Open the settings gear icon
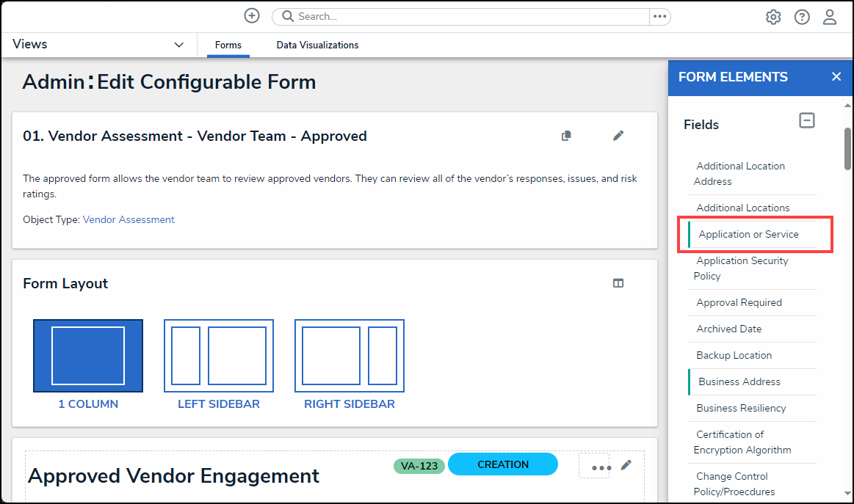The height and width of the screenshot is (504, 854). pos(773,17)
